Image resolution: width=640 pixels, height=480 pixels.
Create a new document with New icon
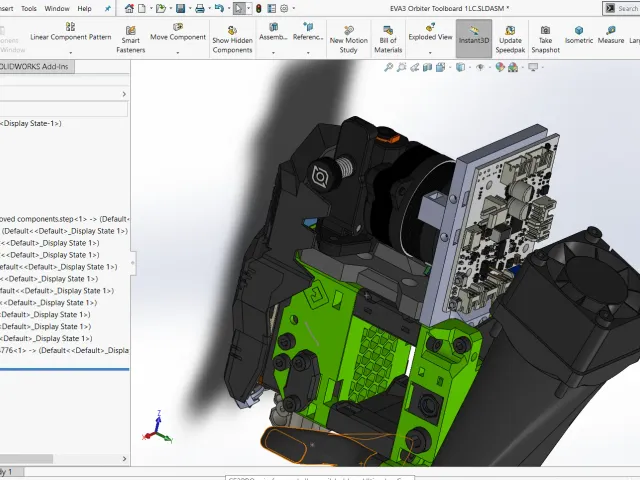point(142,8)
